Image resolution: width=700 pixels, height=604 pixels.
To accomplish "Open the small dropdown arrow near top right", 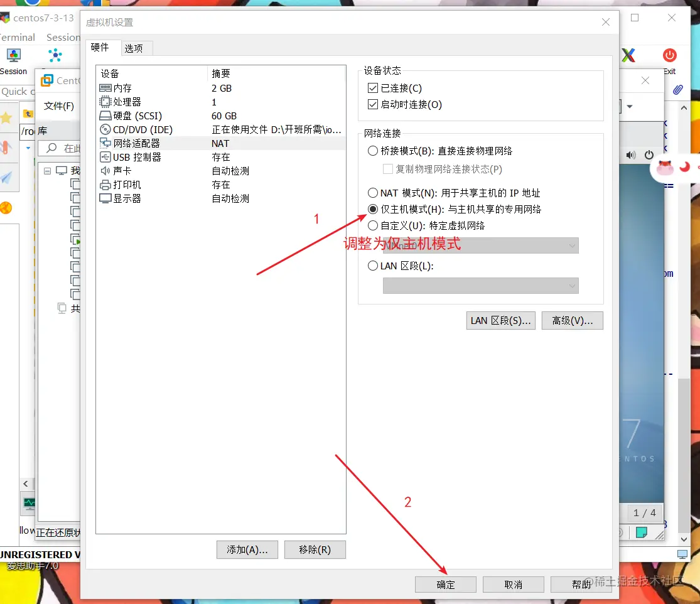I will (630, 106).
